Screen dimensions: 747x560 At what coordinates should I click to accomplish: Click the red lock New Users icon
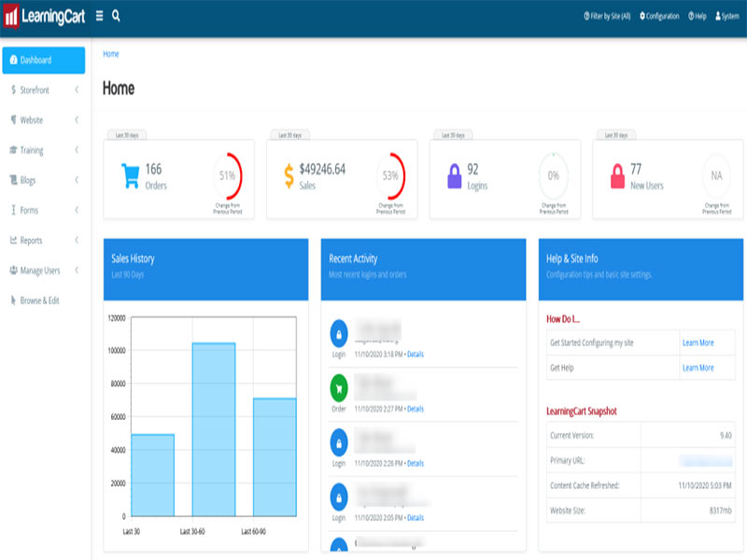coord(615,175)
